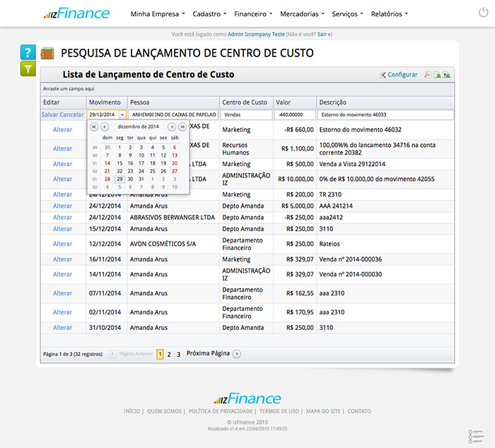Select day 25 in the calendar

pyautogui.click(x=152, y=171)
